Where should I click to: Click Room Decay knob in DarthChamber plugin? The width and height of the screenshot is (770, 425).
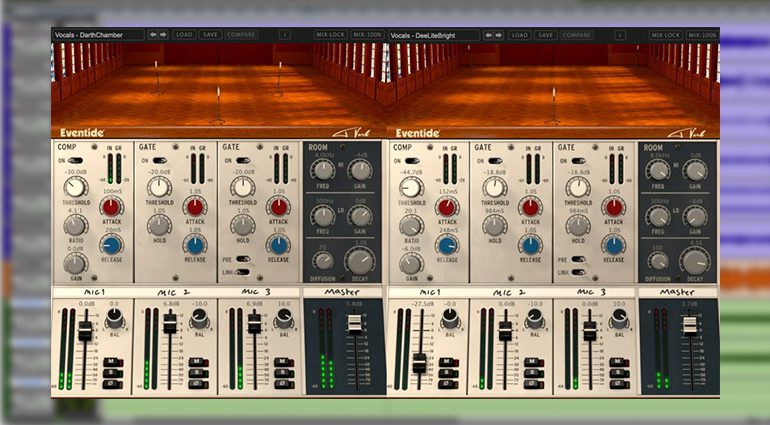(359, 260)
